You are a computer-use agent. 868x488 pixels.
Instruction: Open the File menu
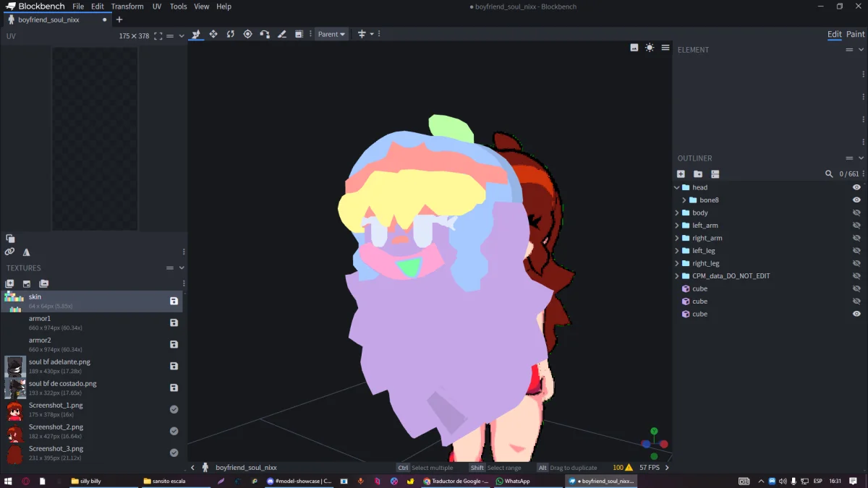click(78, 7)
